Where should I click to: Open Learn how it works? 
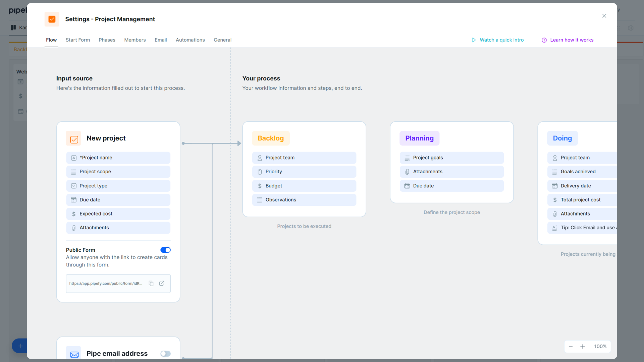tap(572, 40)
